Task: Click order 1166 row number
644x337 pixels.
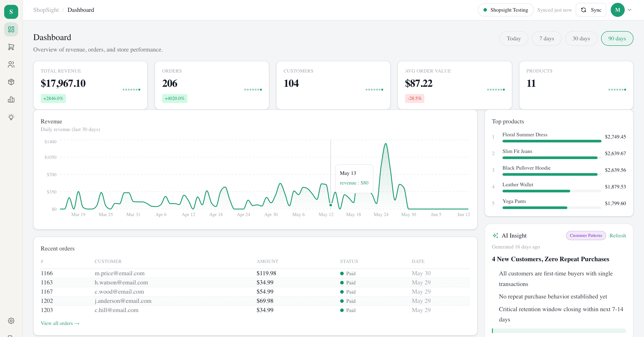Action: 47,273
